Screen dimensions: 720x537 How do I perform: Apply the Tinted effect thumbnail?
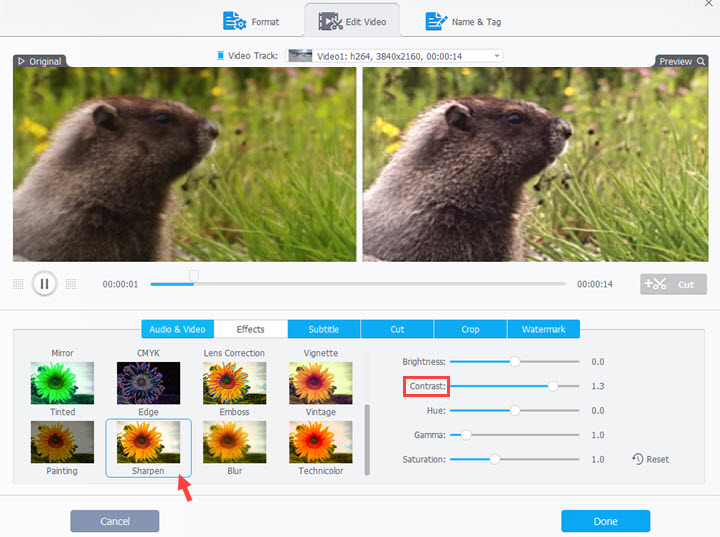point(62,383)
